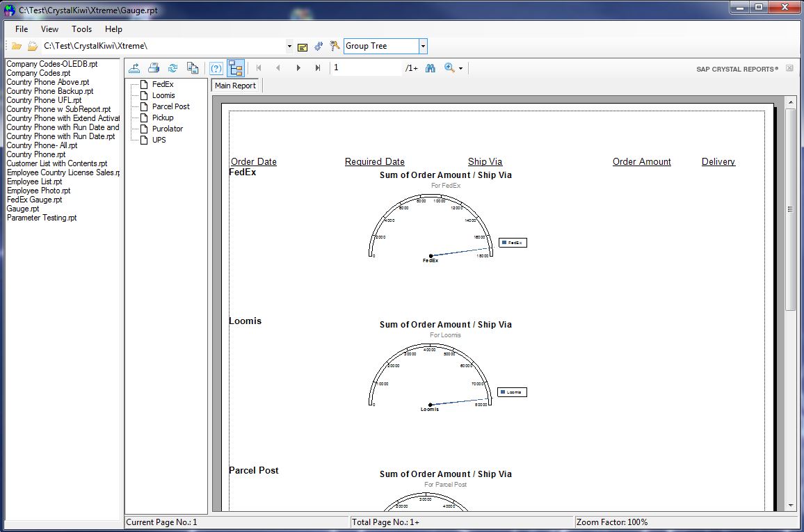Open the zoom dropdown arrow
This screenshot has height=532, width=804.
coord(460,68)
